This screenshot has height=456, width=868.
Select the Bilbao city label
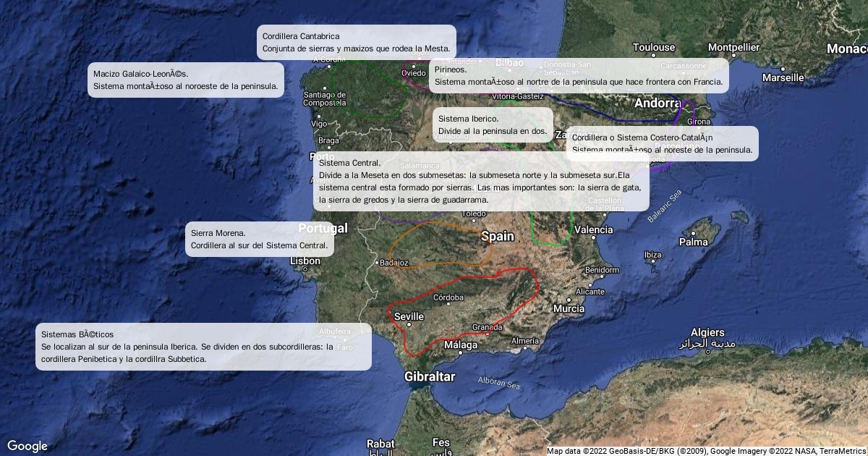509,63
